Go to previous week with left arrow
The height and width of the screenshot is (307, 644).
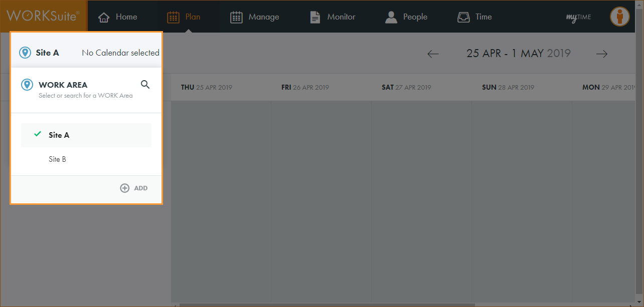click(x=433, y=54)
